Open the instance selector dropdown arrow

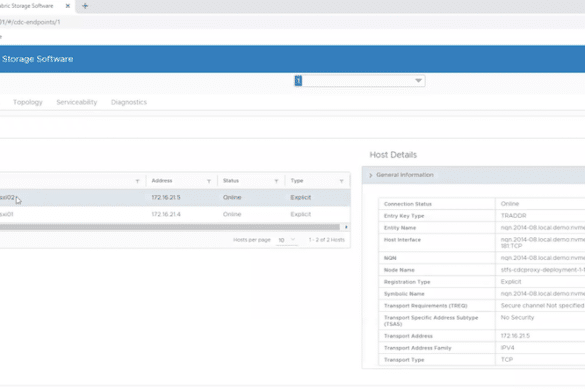click(418, 81)
